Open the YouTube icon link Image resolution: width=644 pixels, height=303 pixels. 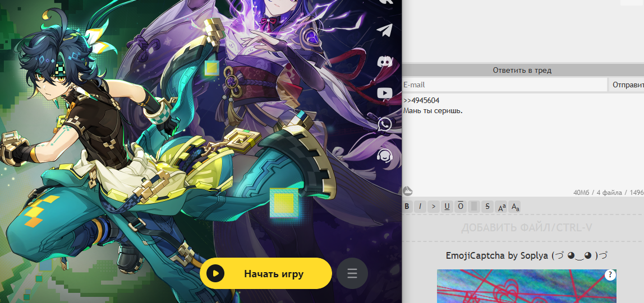pos(384,93)
